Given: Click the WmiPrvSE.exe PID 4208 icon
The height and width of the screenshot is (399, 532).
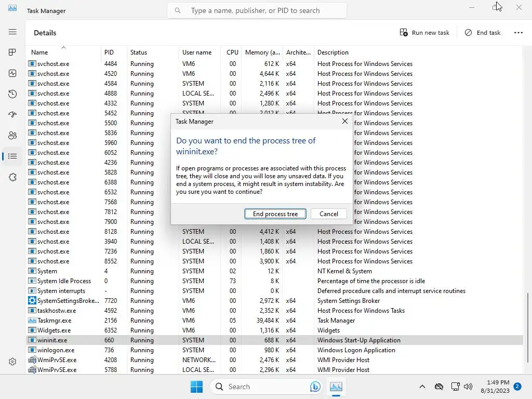Looking at the screenshot, I should tap(32, 360).
